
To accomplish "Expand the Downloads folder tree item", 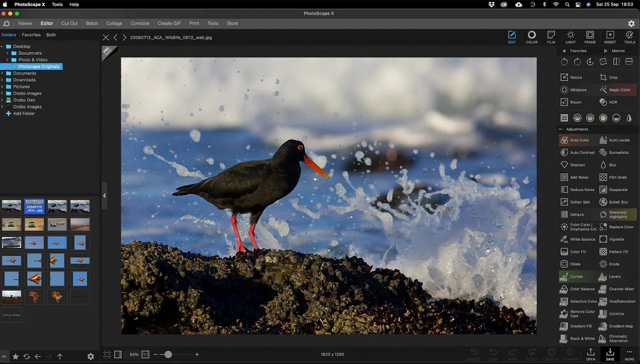I will pyautogui.click(x=3, y=80).
